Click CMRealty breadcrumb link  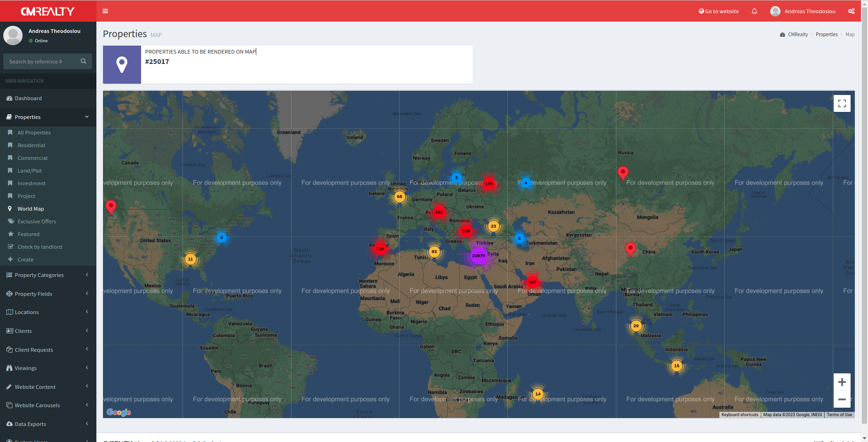click(797, 34)
